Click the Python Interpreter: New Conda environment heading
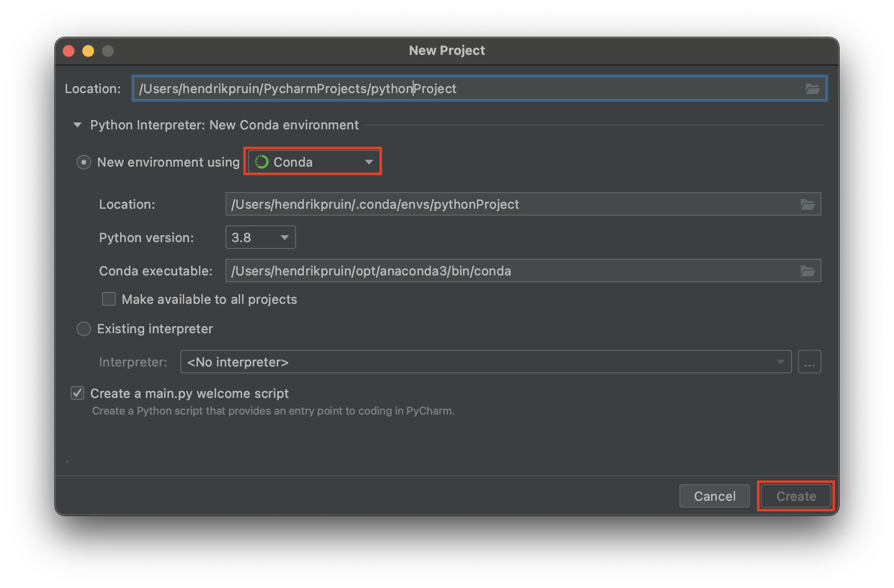 tap(224, 125)
